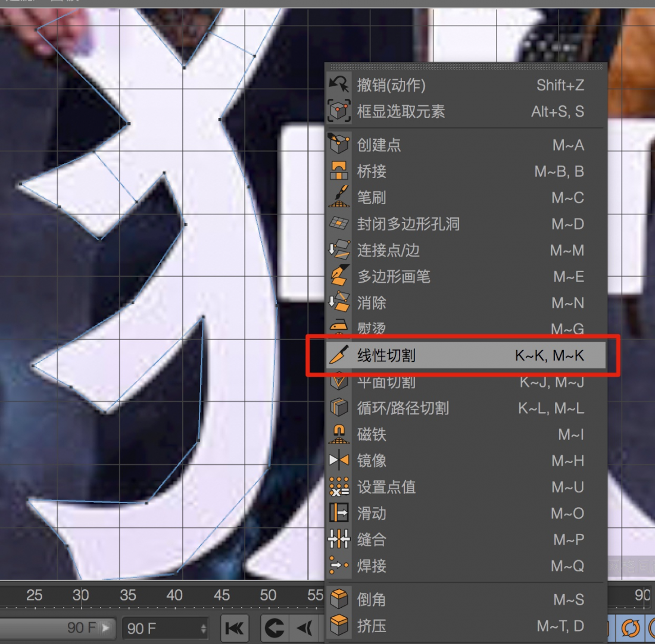Jump to start of animation button
655x644 pixels.
235,628
